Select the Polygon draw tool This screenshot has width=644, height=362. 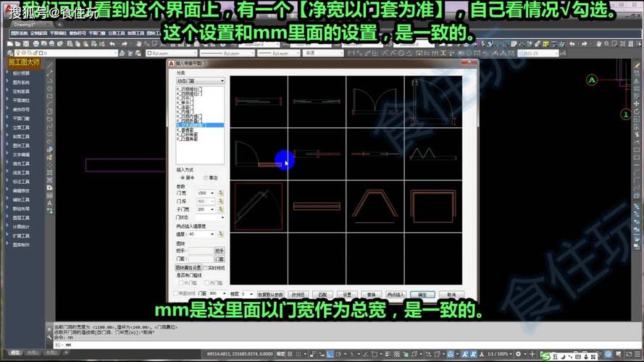50,88
